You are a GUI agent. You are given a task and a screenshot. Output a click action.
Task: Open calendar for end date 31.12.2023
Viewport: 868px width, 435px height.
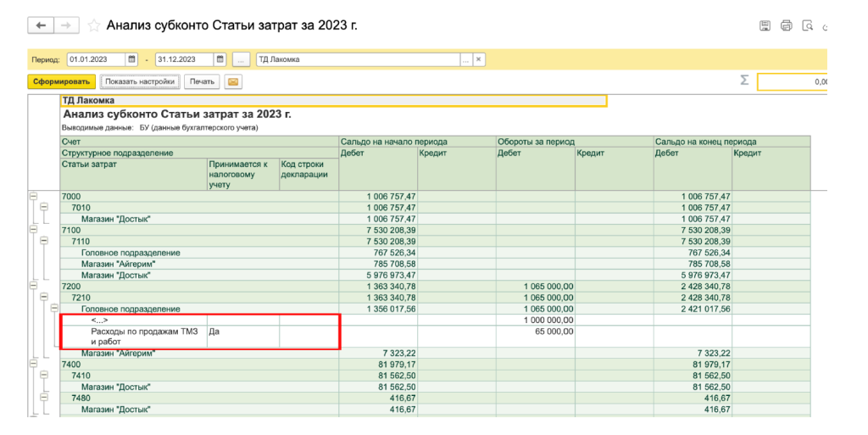tap(220, 59)
